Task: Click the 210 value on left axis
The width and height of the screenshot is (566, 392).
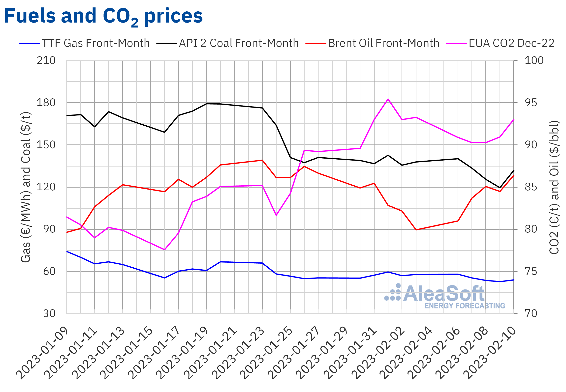Action: [x=46, y=61]
